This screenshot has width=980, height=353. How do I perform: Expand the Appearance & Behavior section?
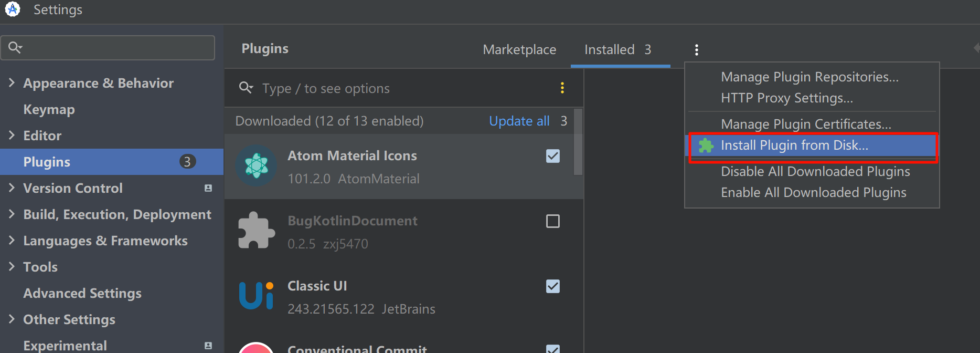click(12, 83)
